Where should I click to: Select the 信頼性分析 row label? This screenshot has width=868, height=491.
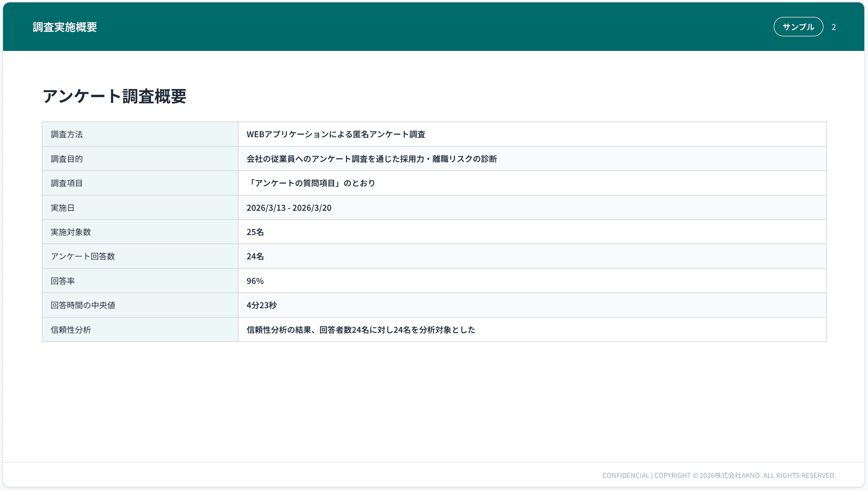click(x=71, y=329)
